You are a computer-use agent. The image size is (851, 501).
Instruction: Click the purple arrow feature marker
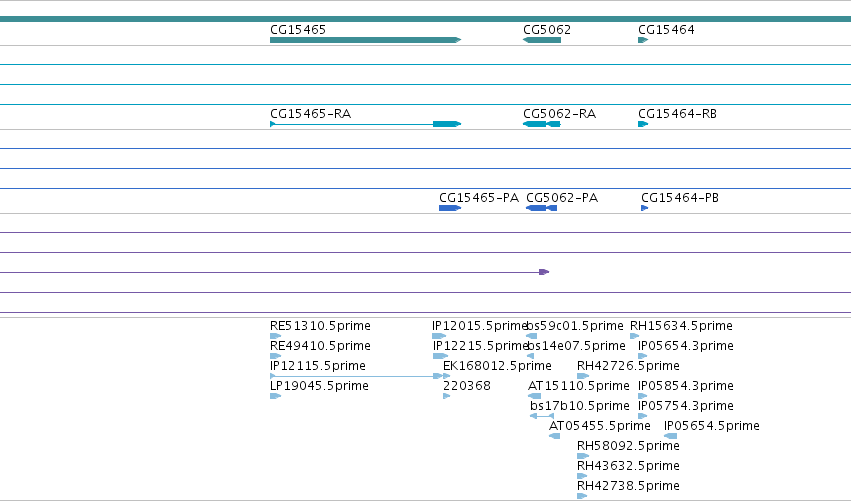coord(544,272)
